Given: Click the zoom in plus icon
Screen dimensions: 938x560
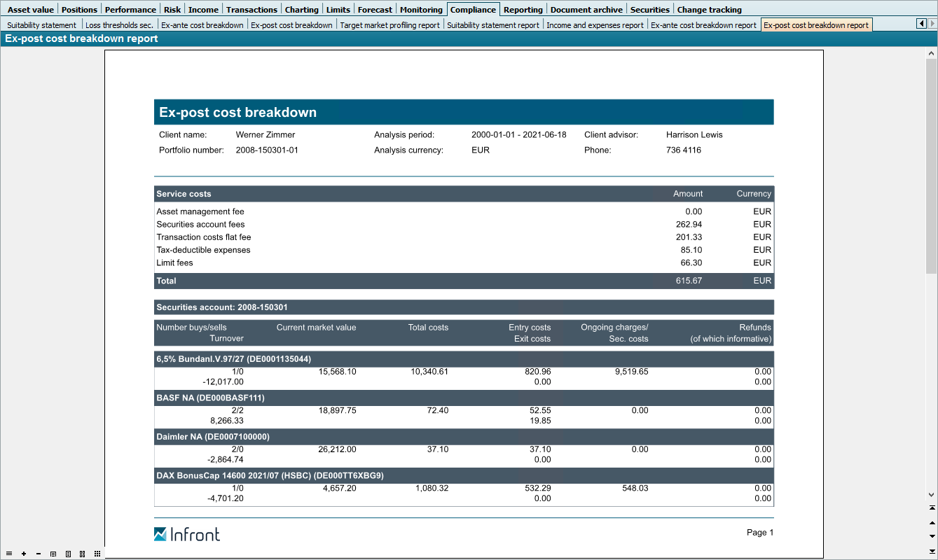Looking at the screenshot, I should point(24,554).
